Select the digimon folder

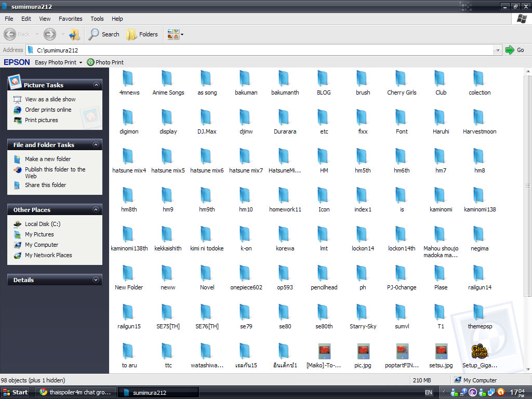(x=129, y=123)
